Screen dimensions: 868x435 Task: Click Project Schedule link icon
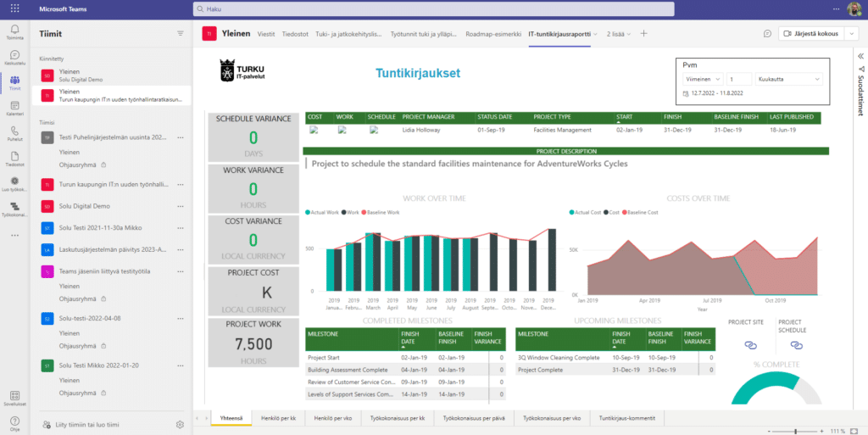pos(796,345)
